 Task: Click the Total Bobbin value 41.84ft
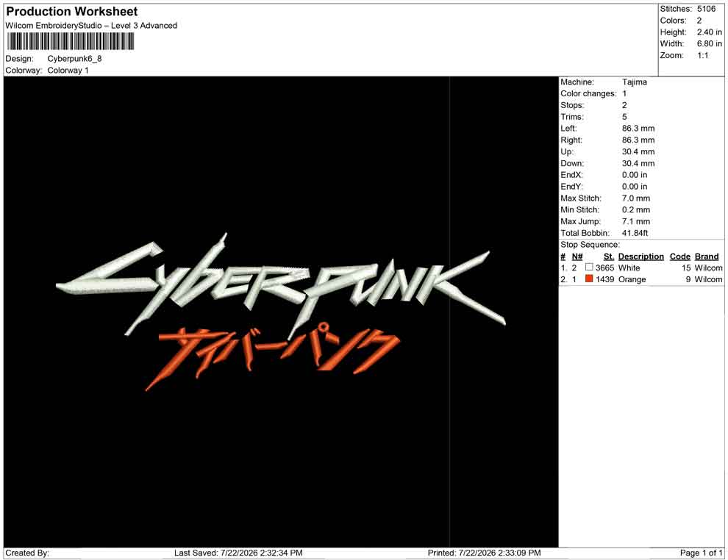point(635,233)
